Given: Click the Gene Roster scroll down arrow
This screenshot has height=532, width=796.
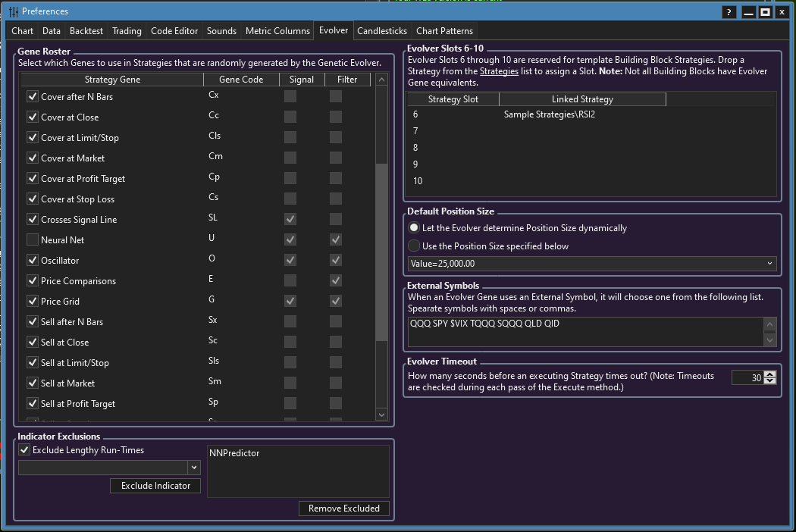Looking at the screenshot, I should pyautogui.click(x=382, y=415).
